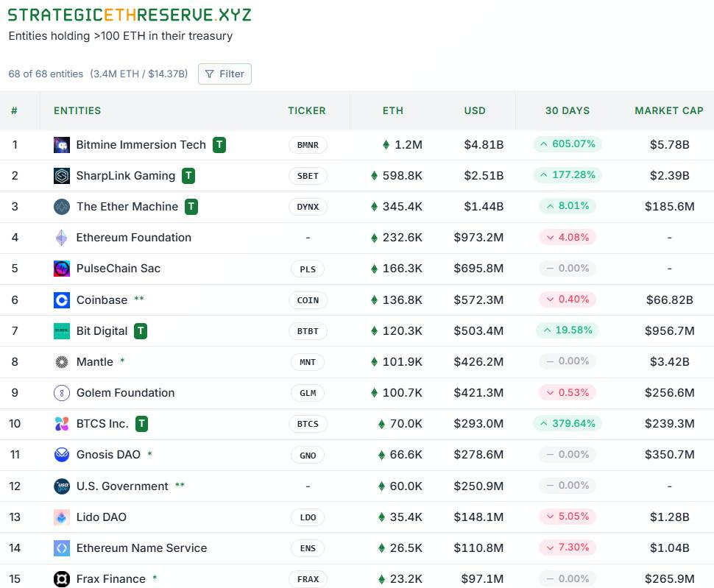Click the T badge beside BTCS Inc.
Image resolution: width=714 pixels, height=588 pixels.
141,424
